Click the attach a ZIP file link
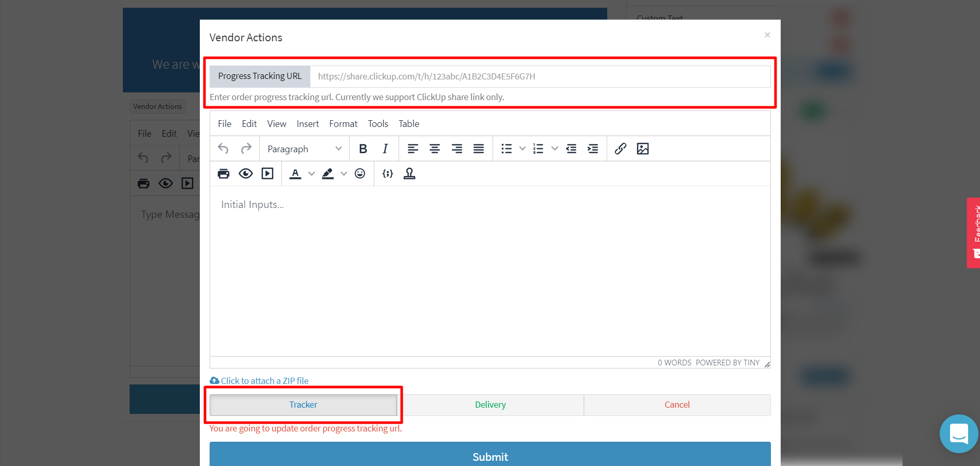 click(264, 381)
